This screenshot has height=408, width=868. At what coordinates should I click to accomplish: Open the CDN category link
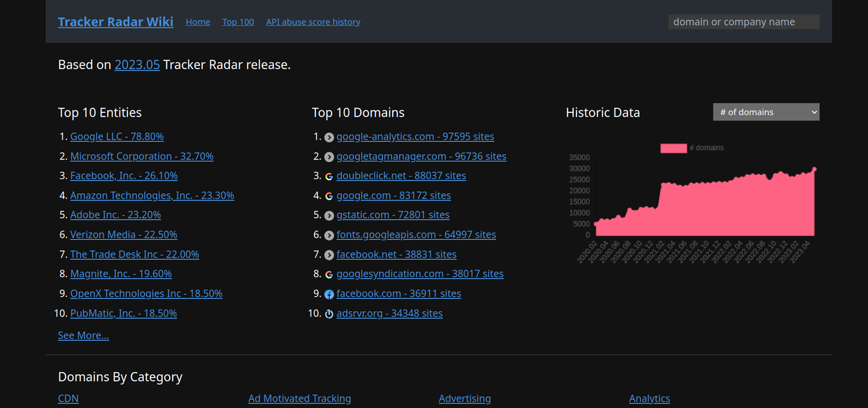coord(68,399)
